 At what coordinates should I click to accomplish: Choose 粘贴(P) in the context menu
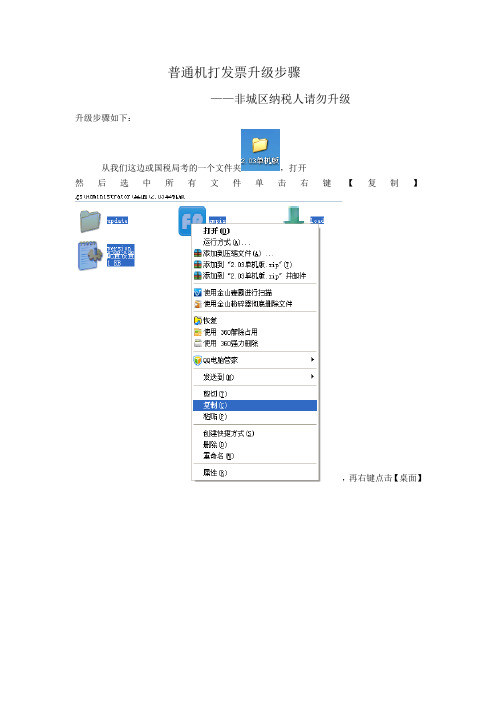255,416
